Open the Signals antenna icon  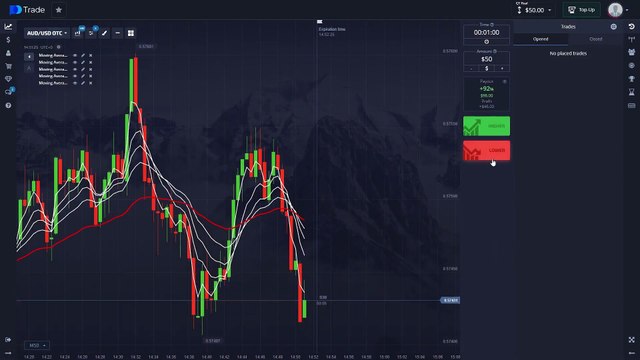[631, 40]
